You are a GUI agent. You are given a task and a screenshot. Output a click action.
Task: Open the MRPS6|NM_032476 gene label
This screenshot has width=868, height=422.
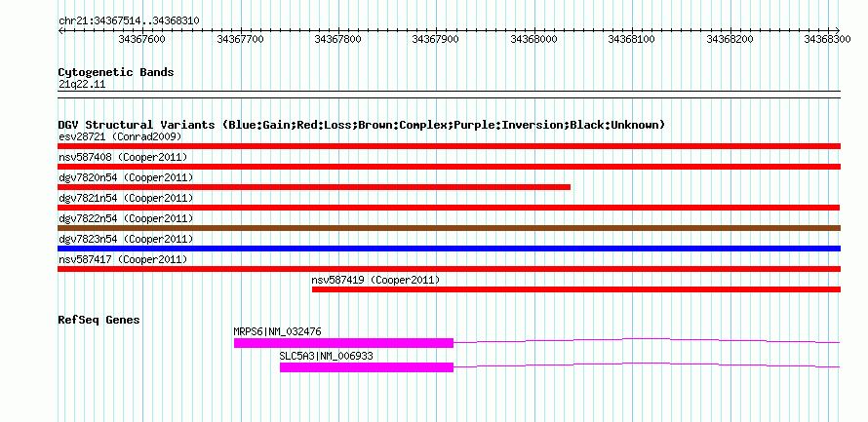tap(277, 331)
